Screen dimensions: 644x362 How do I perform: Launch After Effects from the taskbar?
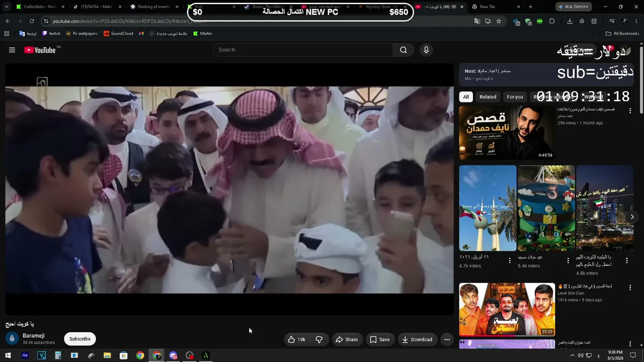tap(25, 355)
